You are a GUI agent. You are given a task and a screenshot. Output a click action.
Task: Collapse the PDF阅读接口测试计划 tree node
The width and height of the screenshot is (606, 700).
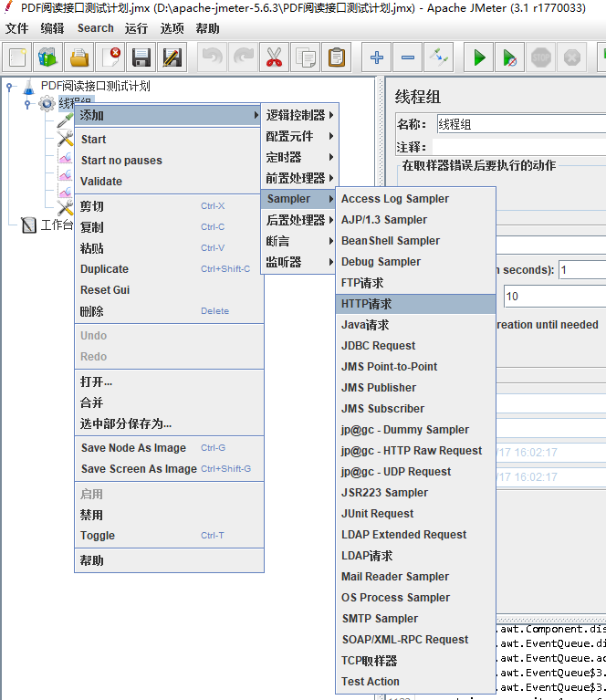(x=10, y=87)
